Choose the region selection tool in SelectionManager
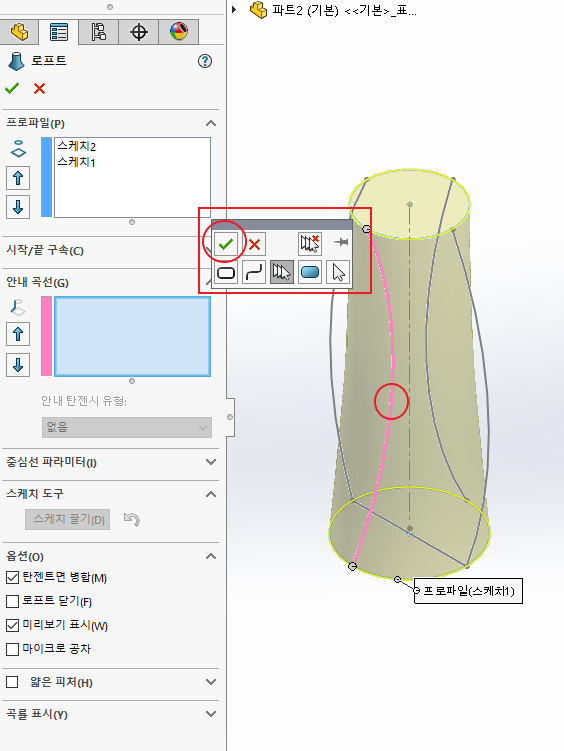Screen dimensions: 564x751 [310, 273]
